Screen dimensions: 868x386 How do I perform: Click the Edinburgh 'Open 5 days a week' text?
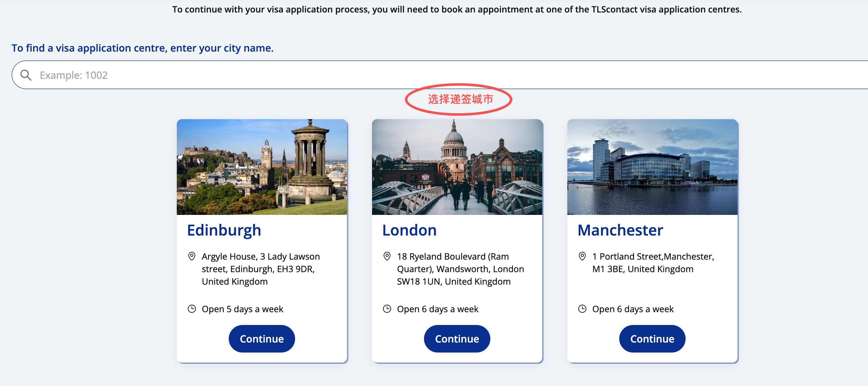tap(242, 309)
